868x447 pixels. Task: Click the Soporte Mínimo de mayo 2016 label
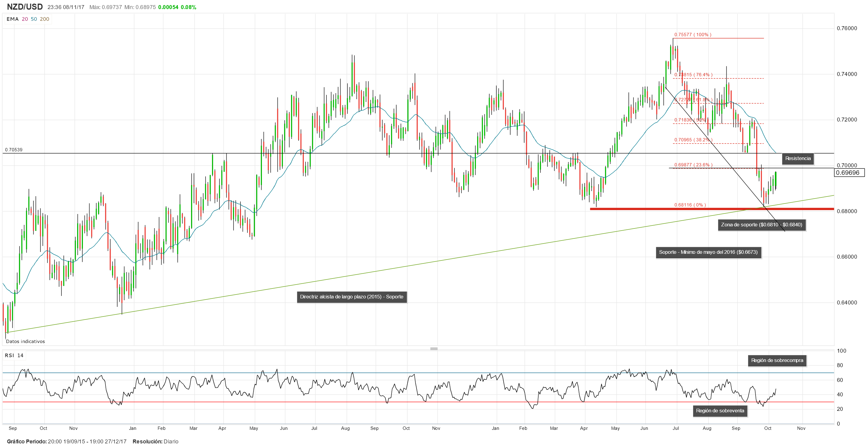[708, 252]
